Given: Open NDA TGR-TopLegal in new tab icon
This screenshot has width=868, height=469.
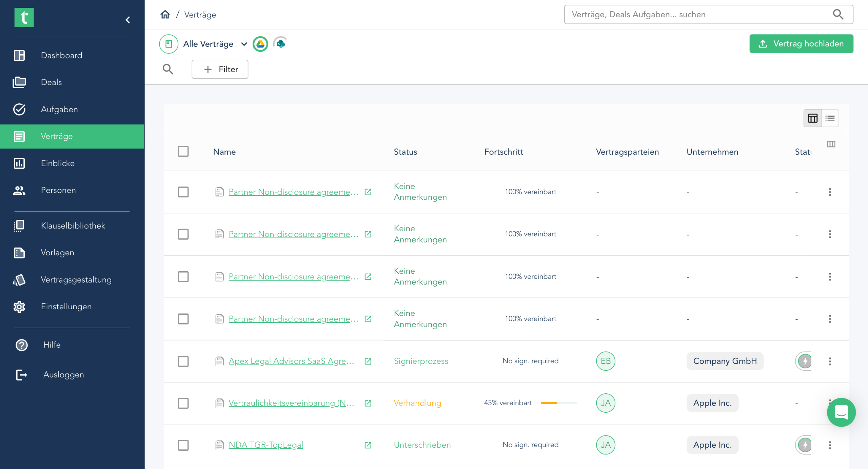Looking at the screenshot, I should 368,445.
